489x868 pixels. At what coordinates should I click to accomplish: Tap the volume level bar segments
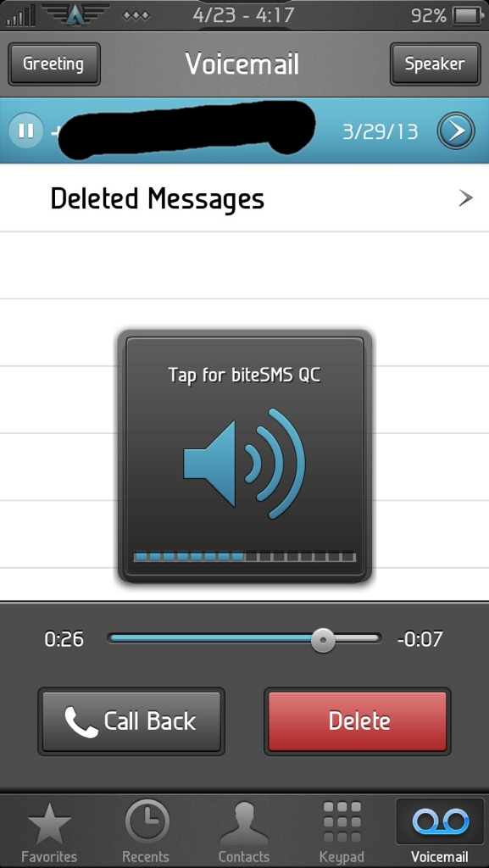[x=244, y=556]
